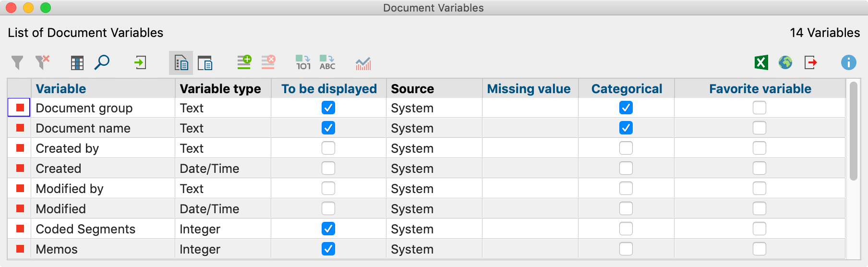Check Favorite variable for Created by
This screenshot has height=267, width=868.
point(759,148)
